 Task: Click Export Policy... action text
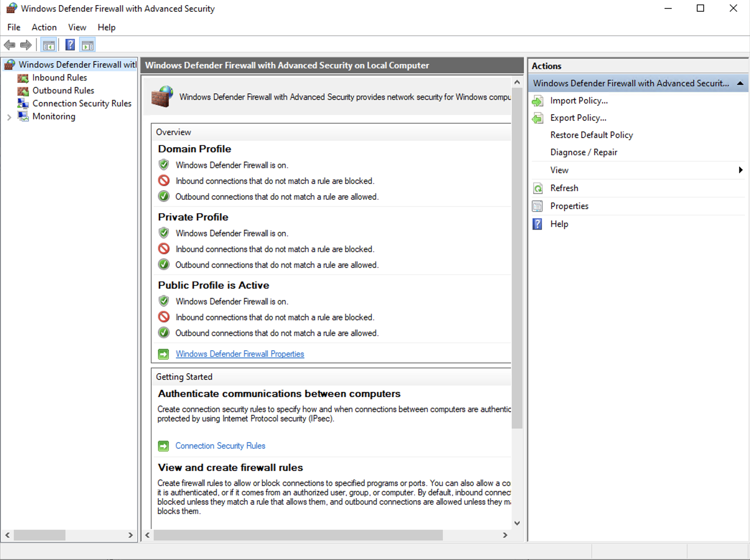click(578, 118)
